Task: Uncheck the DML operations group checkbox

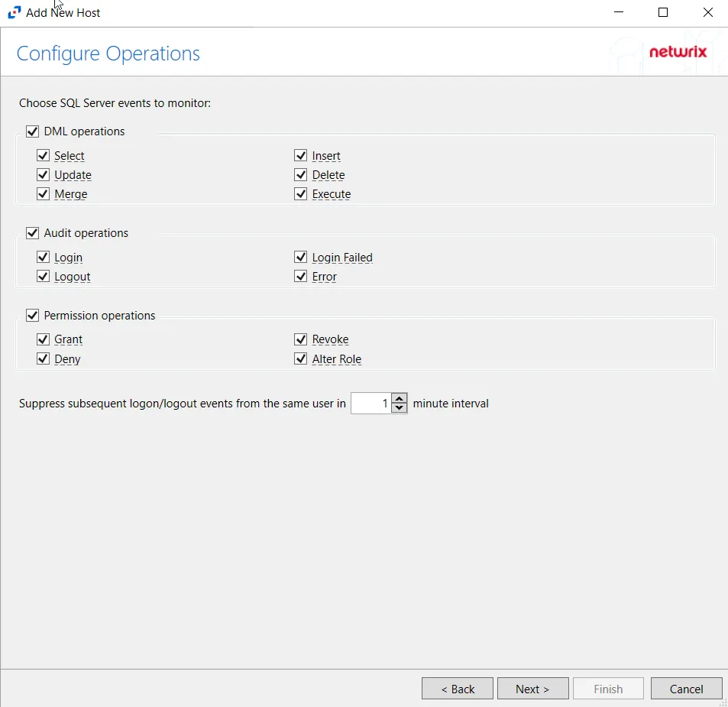Action: click(x=32, y=131)
